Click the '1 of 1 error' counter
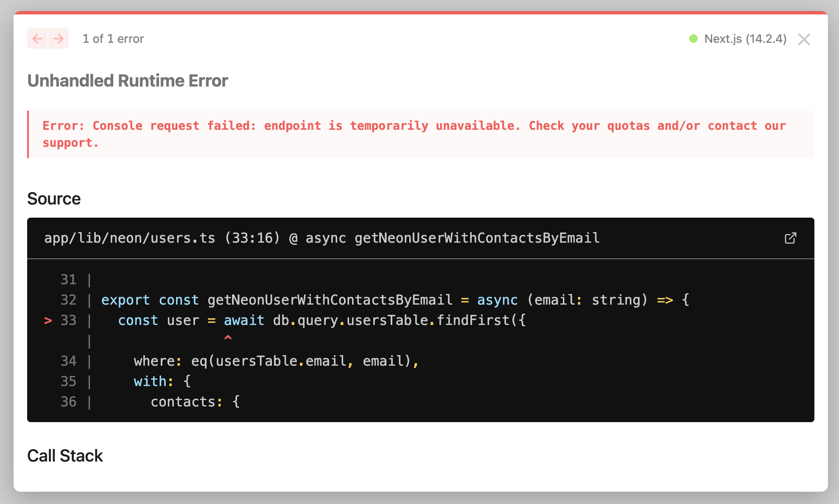The image size is (839, 504). (113, 39)
